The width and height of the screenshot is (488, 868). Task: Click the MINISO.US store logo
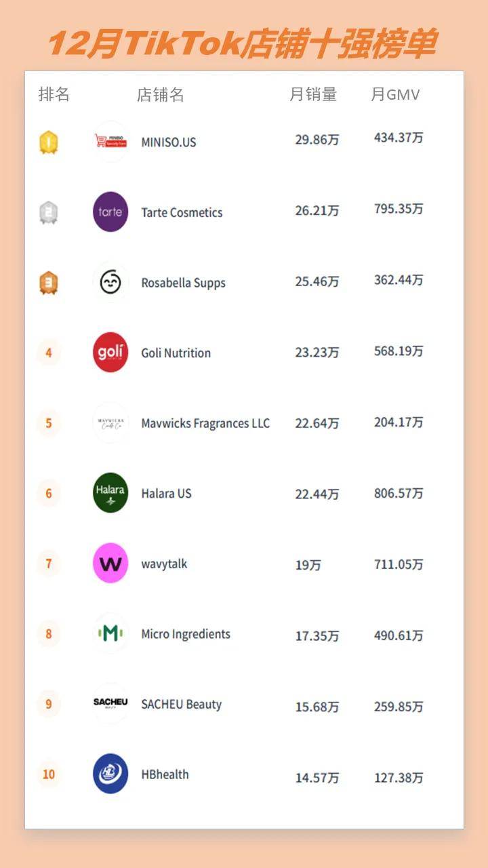click(x=110, y=141)
